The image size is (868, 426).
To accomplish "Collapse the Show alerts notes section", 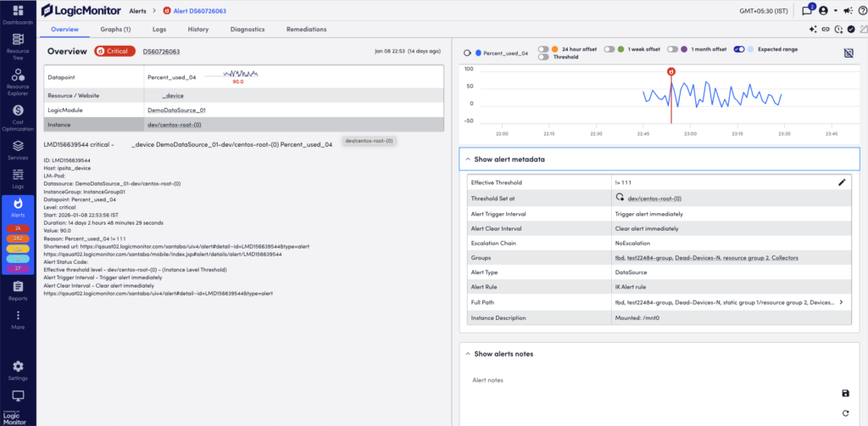I will 466,353.
